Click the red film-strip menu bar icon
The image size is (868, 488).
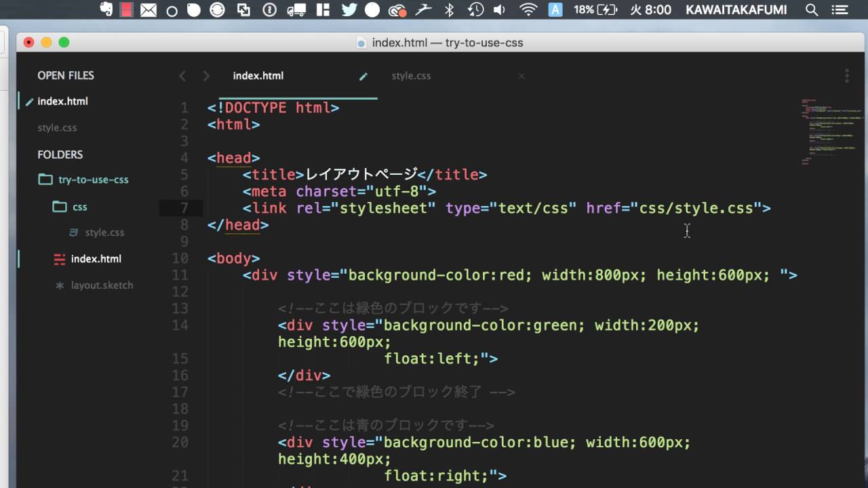point(127,9)
